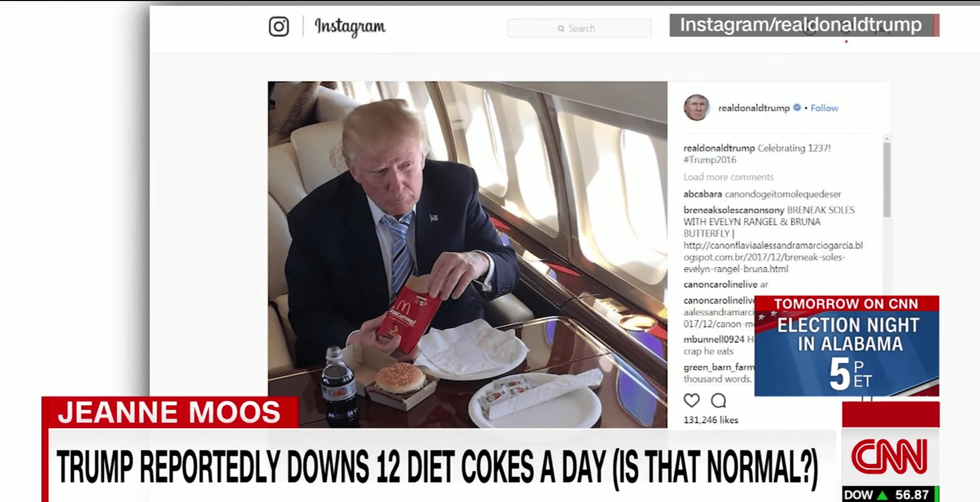The width and height of the screenshot is (980, 502).
Task: Click the verified badge beside realdonaldtrump
Action: coord(797,108)
